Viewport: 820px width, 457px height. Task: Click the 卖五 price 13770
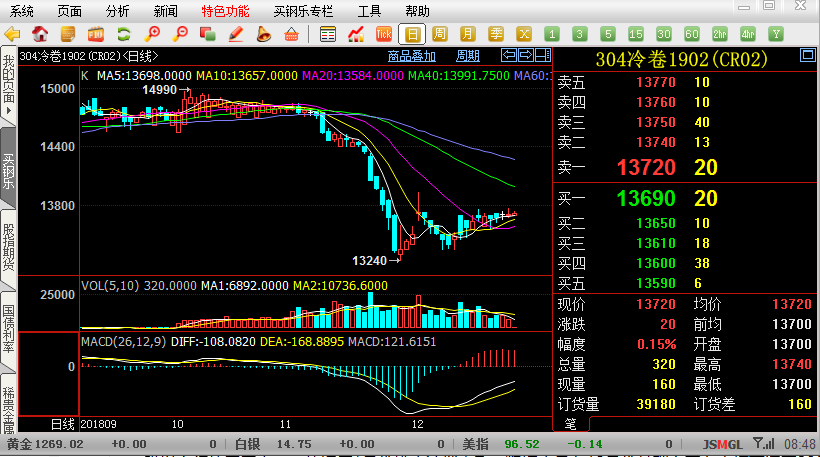[656, 83]
